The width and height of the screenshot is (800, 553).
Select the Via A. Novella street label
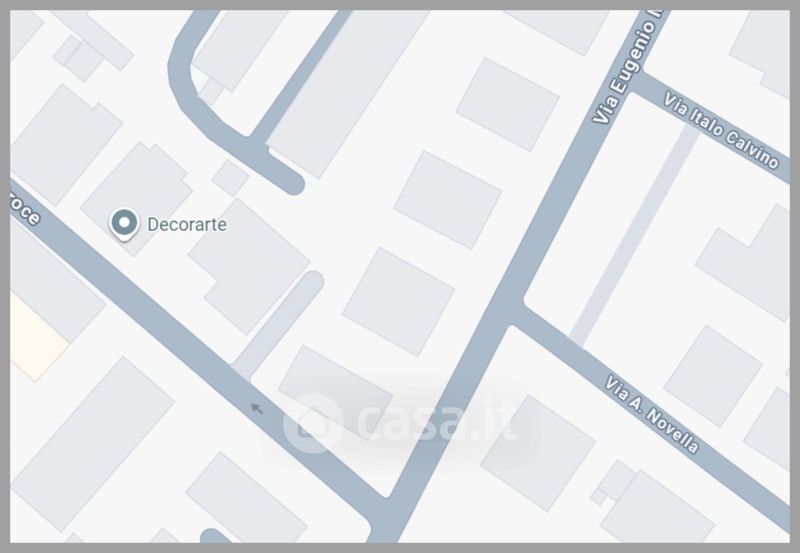(652, 414)
